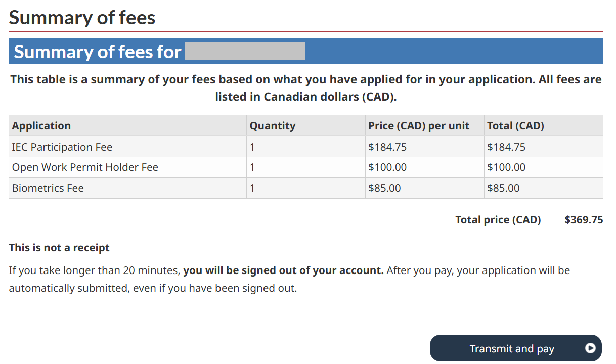
Task: Select the Price (CAD) per unit header
Action: coord(419,126)
